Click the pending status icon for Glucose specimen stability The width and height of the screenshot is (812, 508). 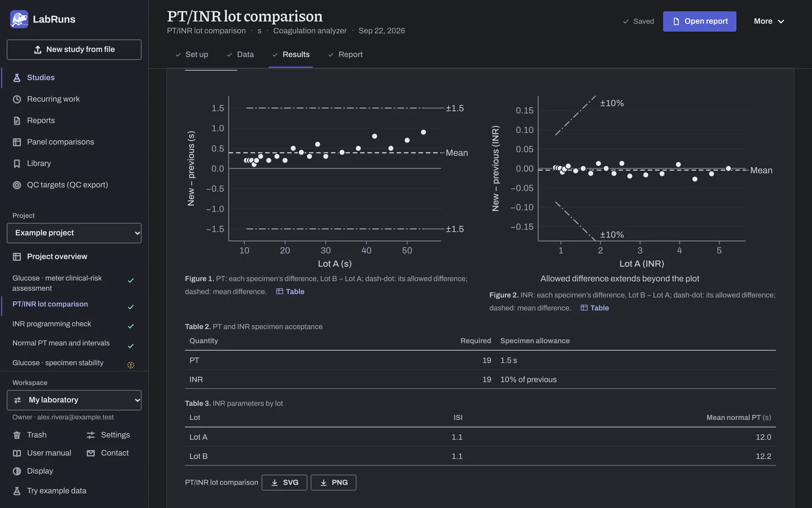tap(131, 365)
